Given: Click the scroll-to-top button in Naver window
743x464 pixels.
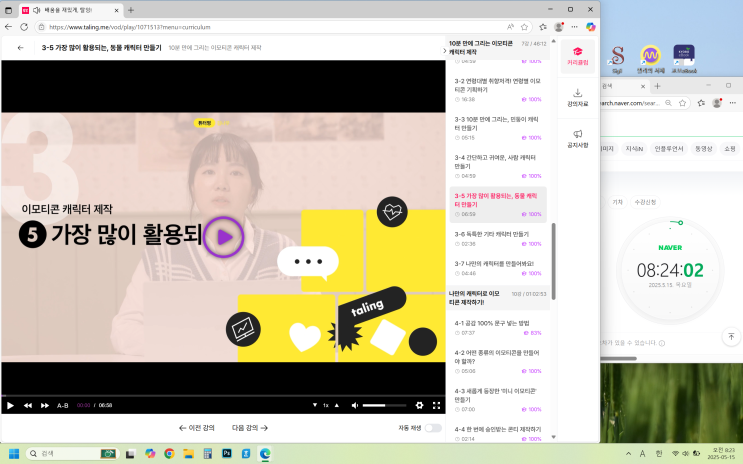Looking at the screenshot, I should [731, 337].
